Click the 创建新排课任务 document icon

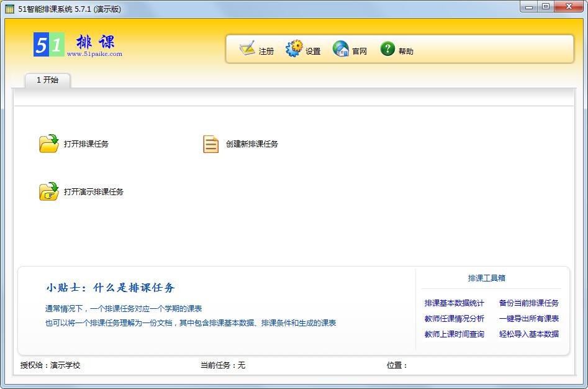[211, 144]
